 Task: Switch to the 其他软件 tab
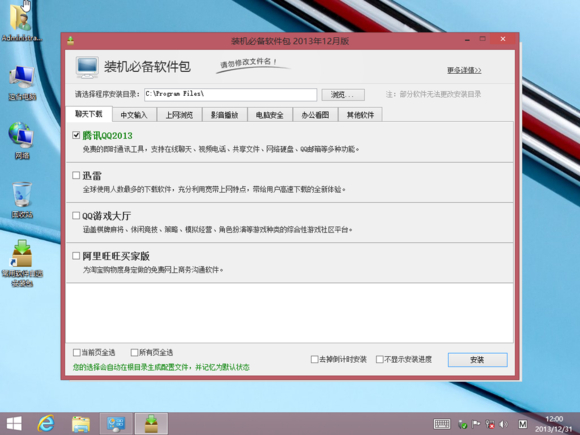click(x=360, y=115)
